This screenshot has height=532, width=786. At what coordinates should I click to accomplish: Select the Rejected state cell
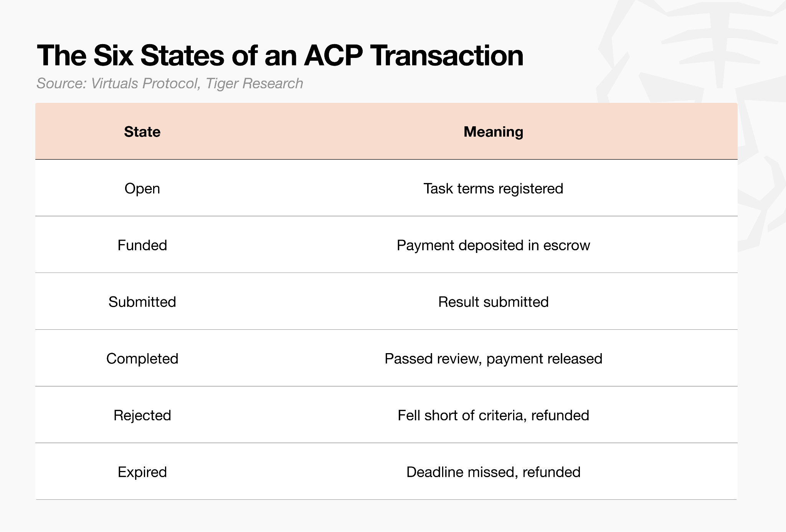(142, 415)
